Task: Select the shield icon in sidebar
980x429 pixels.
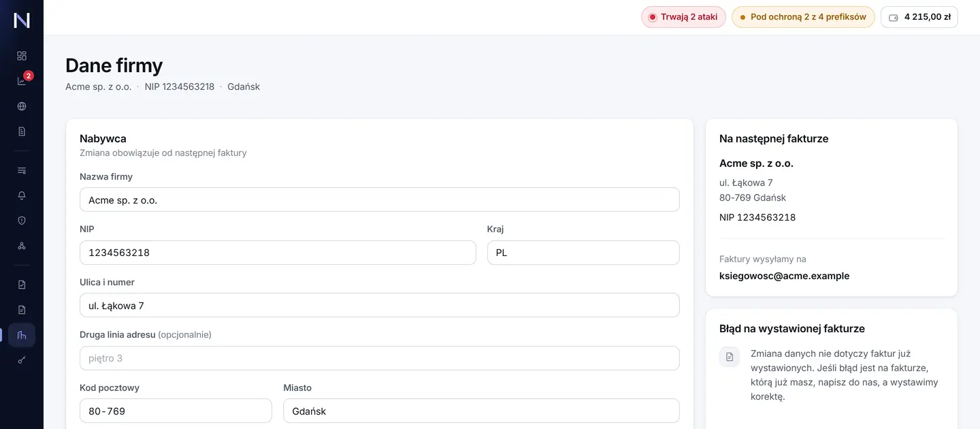Action: click(22, 221)
